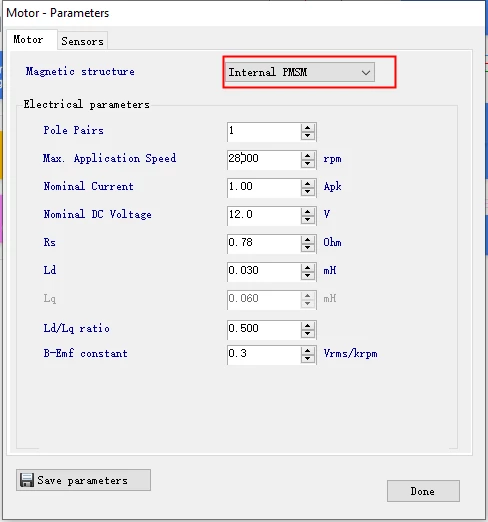Click the rpm unit label
This screenshot has height=522, width=488.
click(x=332, y=159)
